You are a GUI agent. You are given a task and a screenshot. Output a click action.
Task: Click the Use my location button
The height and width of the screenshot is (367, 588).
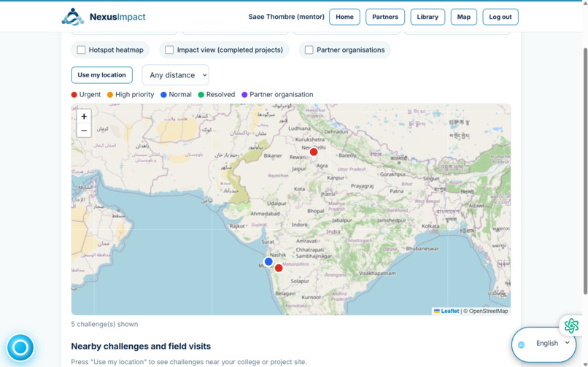[101, 75]
